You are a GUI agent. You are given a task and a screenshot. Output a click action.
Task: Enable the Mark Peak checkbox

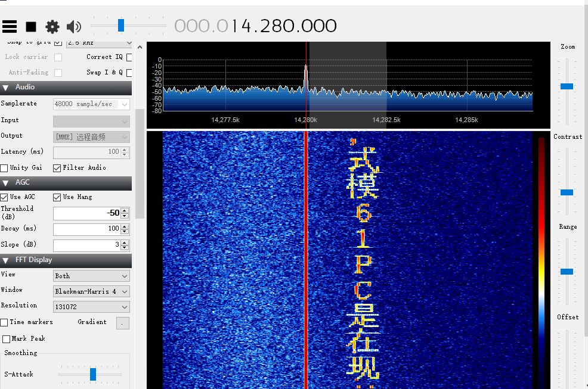click(6, 339)
